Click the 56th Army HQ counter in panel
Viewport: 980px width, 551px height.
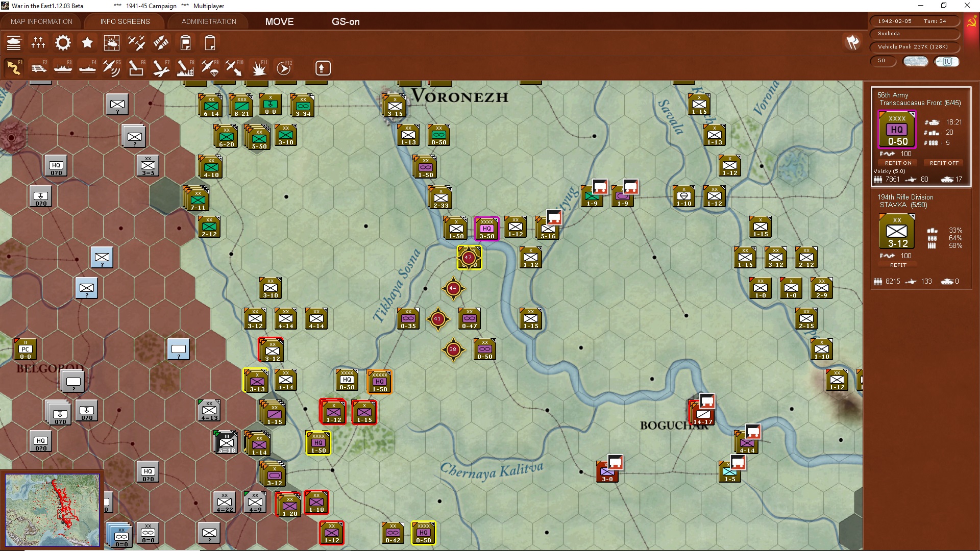(897, 130)
